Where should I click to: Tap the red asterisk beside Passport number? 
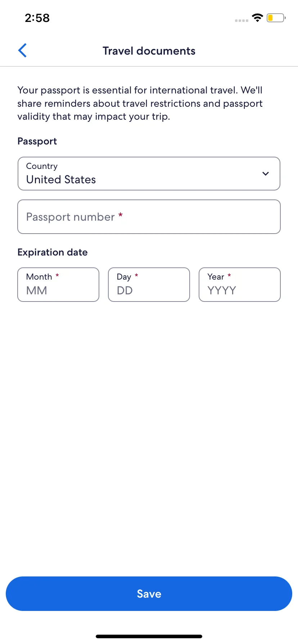121,215
